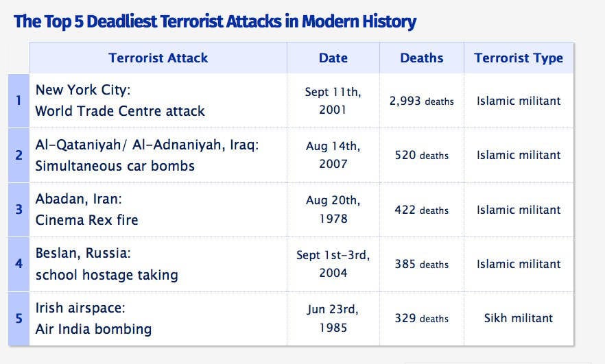This screenshot has width=605, height=364.
Task: Select the 520 deaths cell
Action: (x=421, y=155)
